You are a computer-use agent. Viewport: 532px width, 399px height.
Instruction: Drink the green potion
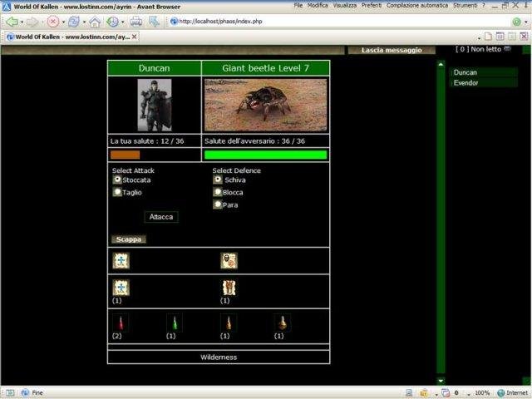[x=175, y=323]
